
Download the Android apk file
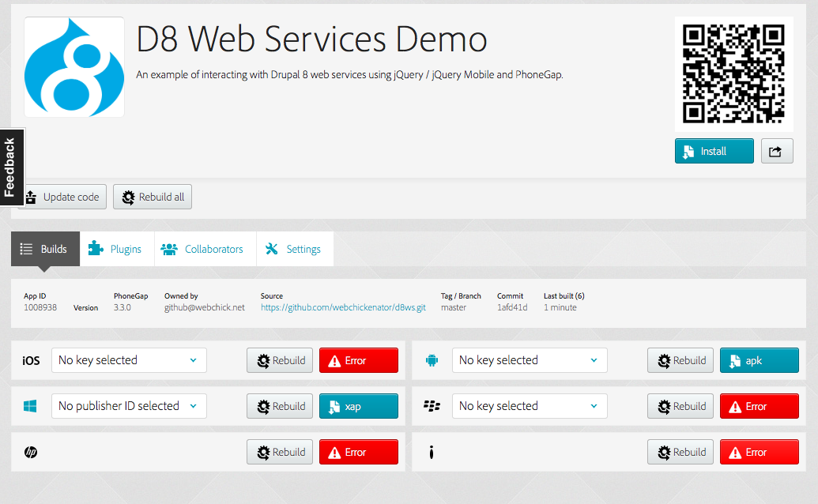[x=759, y=360]
